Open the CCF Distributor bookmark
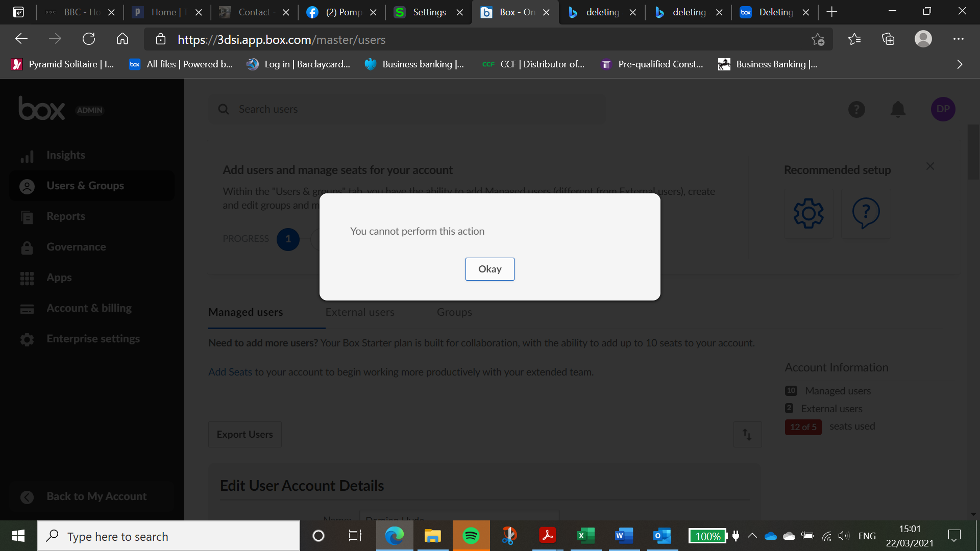Viewport: 980px width, 551px height. click(x=533, y=64)
